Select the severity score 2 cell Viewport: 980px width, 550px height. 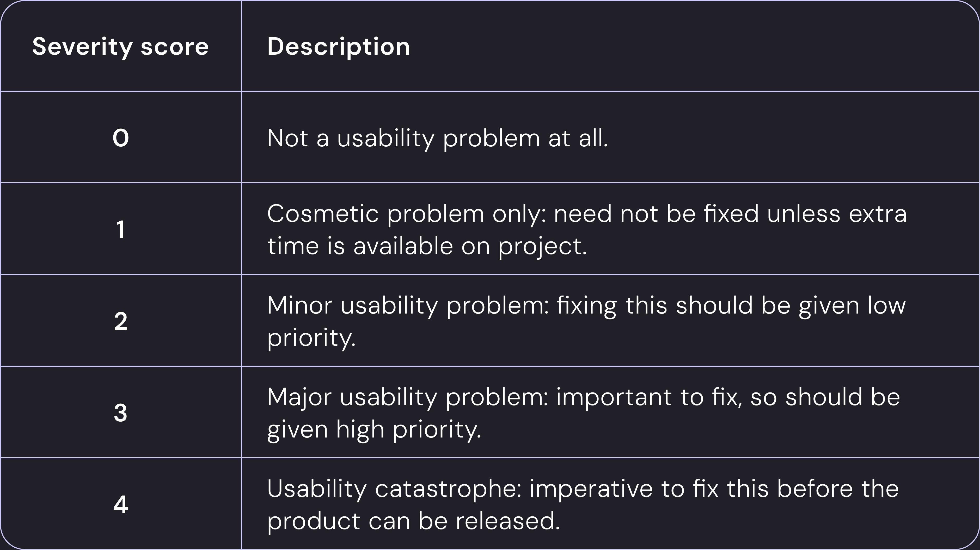[121, 321]
